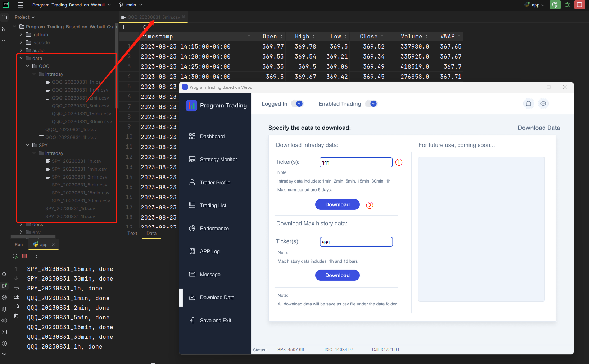Select the app tab in Run panel
Screen dimensions: 589x364
(x=44, y=245)
